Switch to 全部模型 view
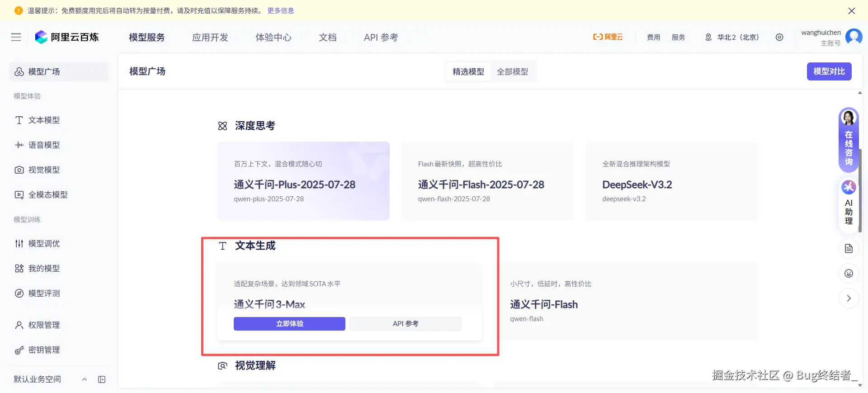The width and height of the screenshot is (868, 393). tap(512, 71)
